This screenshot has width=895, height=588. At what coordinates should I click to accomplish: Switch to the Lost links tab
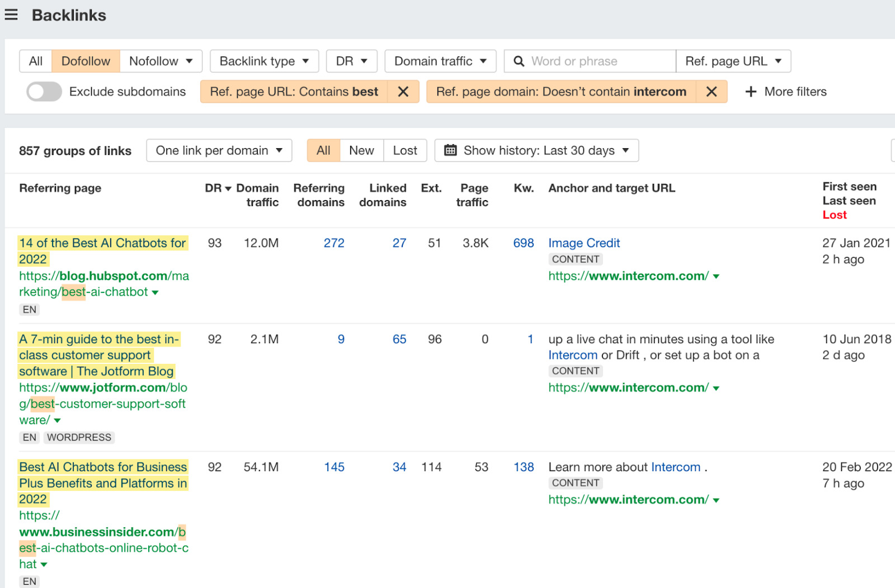(x=404, y=150)
